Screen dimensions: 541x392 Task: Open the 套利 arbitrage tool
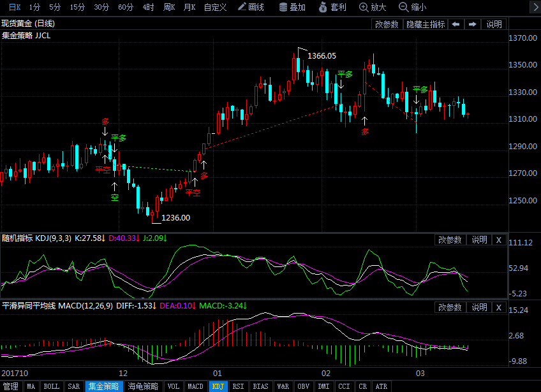(332, 7)
